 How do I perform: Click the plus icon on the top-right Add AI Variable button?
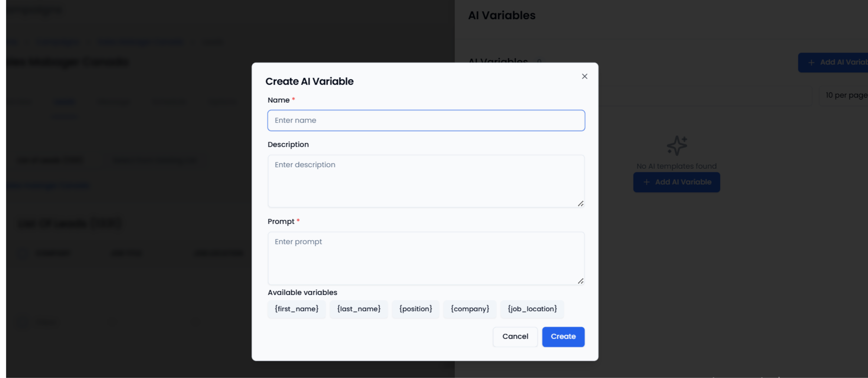[811, 62]
